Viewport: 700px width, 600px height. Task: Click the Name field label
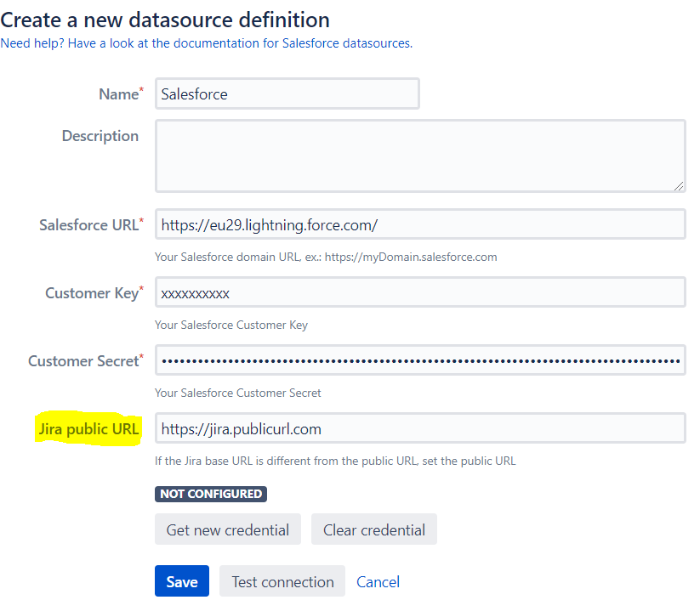tap(118, 94)
